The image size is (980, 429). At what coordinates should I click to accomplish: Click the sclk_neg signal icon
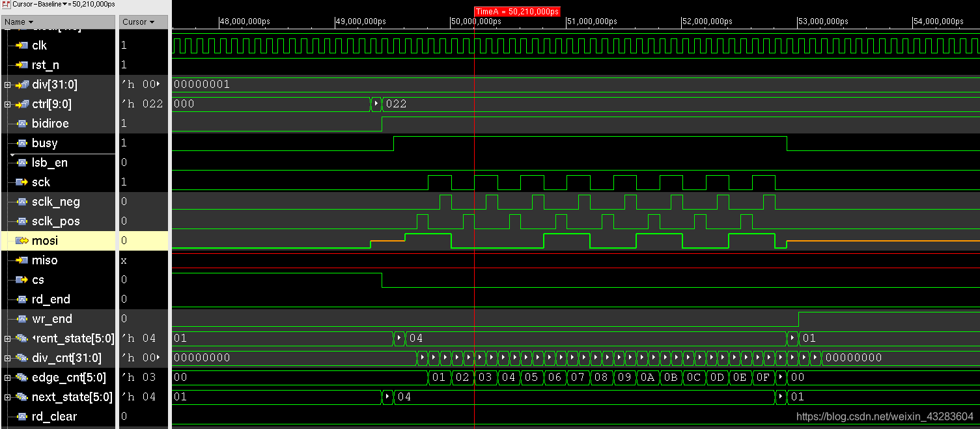click(22, 202)
